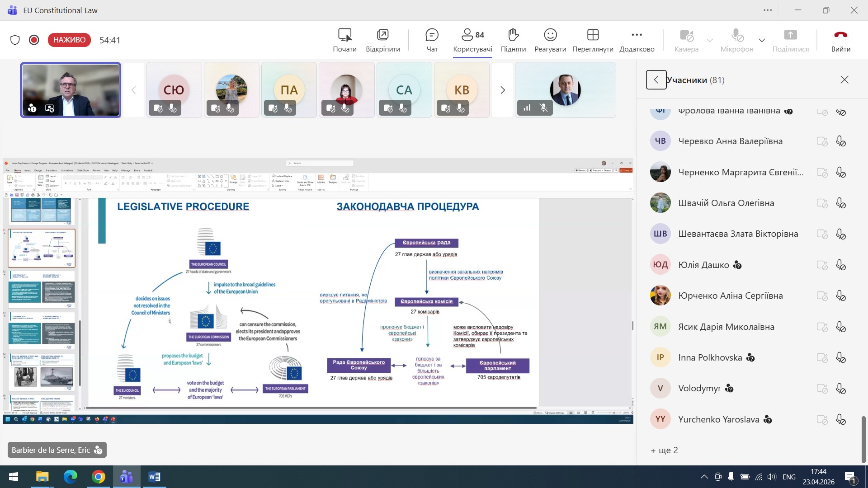Select participant Юлія Дашко in list
Screen dimensions: 868x488
pos(703,265)
